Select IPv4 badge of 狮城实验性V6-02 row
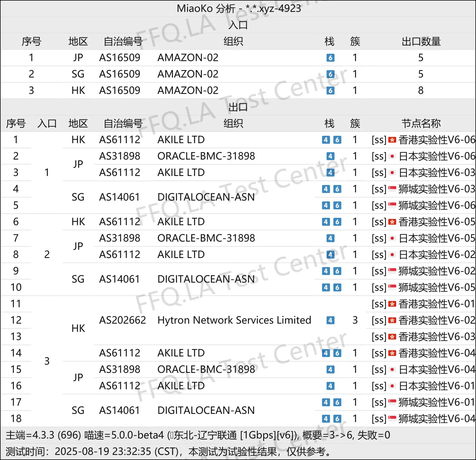The width and height of the screenshot is (476, 460). point(326,271)
